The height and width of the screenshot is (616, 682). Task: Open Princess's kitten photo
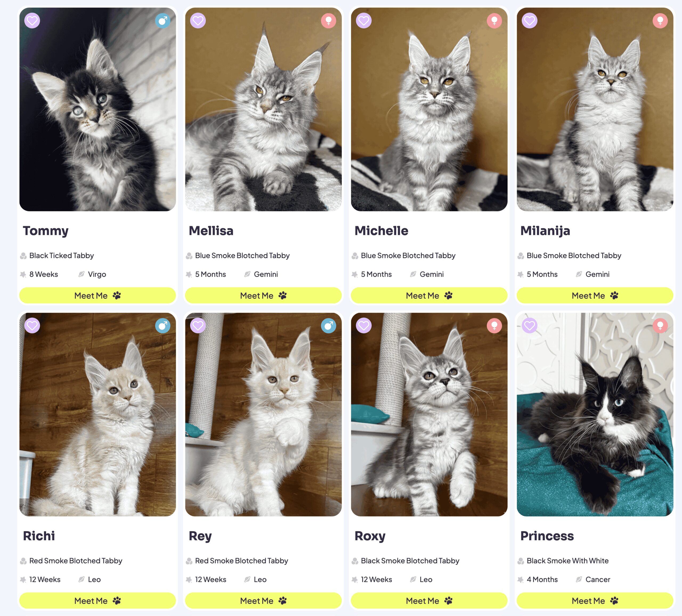click(595, 414)
